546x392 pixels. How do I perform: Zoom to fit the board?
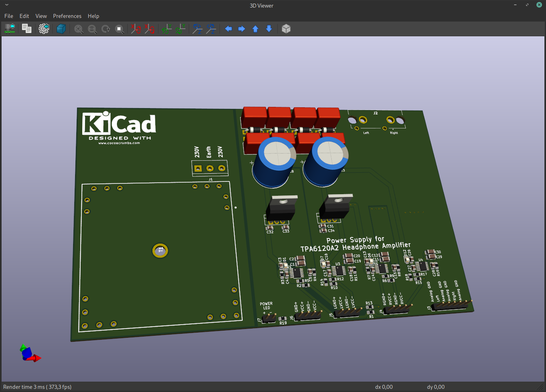119,29
